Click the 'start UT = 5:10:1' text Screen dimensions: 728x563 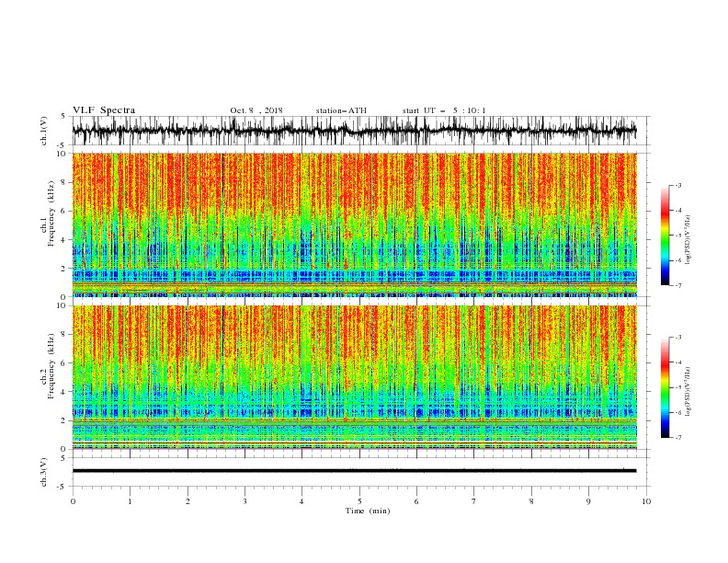click(x=444, y=110)
